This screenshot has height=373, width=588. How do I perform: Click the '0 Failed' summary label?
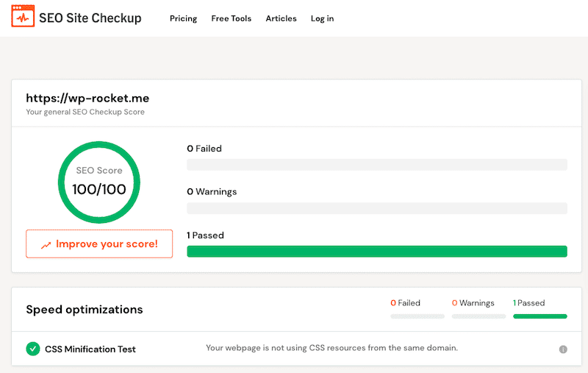(204, 149)
